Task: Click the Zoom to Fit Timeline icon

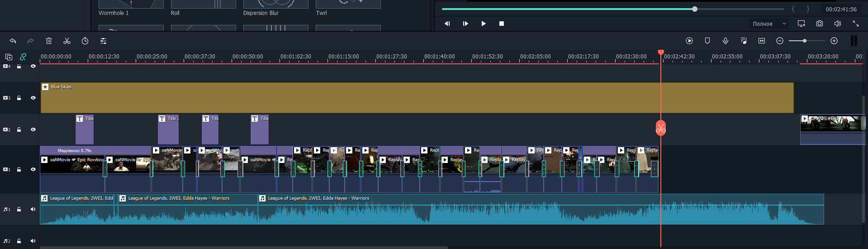Action: (x=762, y=41)
